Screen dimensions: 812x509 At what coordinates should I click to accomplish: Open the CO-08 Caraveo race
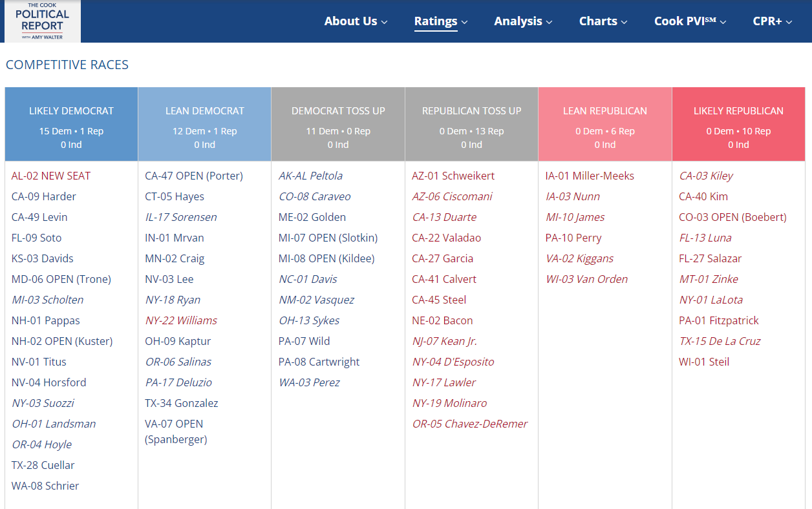(x=315, y=196)
